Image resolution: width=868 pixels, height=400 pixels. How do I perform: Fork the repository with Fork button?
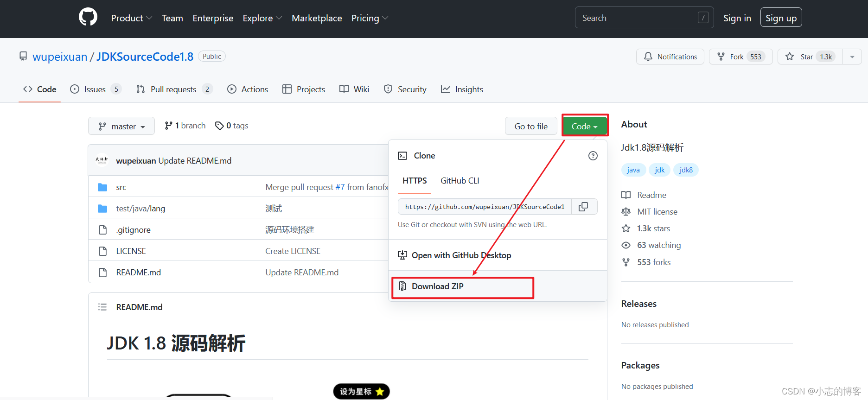[740, 57]
